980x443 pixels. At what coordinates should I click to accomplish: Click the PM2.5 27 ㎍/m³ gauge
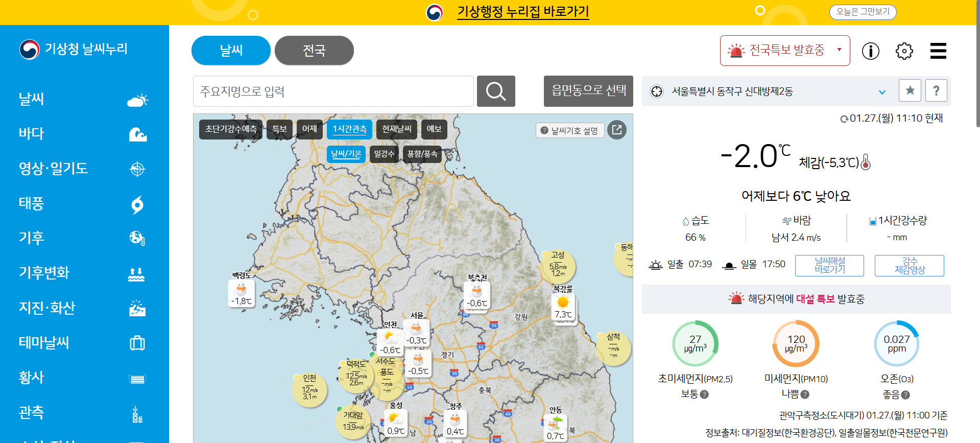tap(695, 343)
